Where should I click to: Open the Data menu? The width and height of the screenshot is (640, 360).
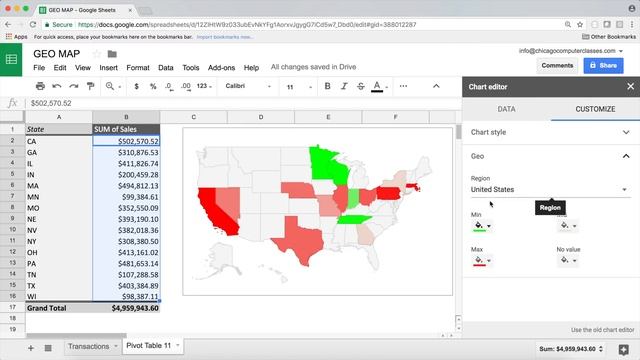166,68
